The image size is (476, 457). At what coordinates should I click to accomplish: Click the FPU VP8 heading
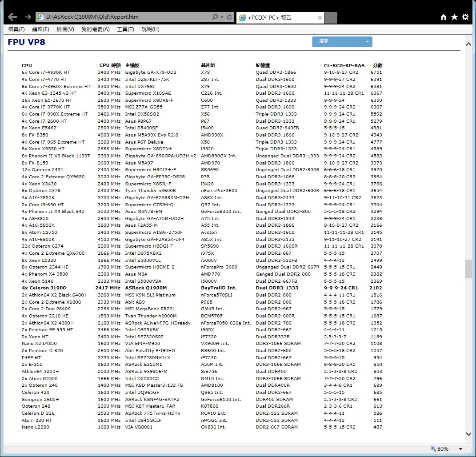tap(26, 42)
